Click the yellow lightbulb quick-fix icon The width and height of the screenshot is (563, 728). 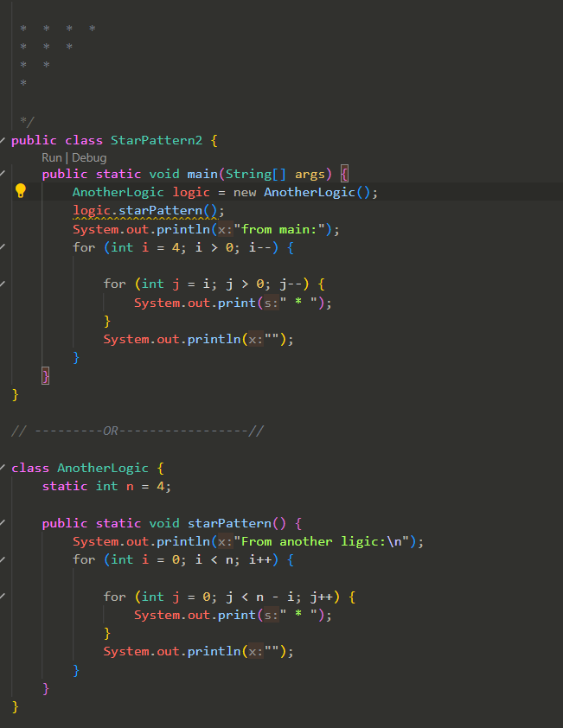21,191
